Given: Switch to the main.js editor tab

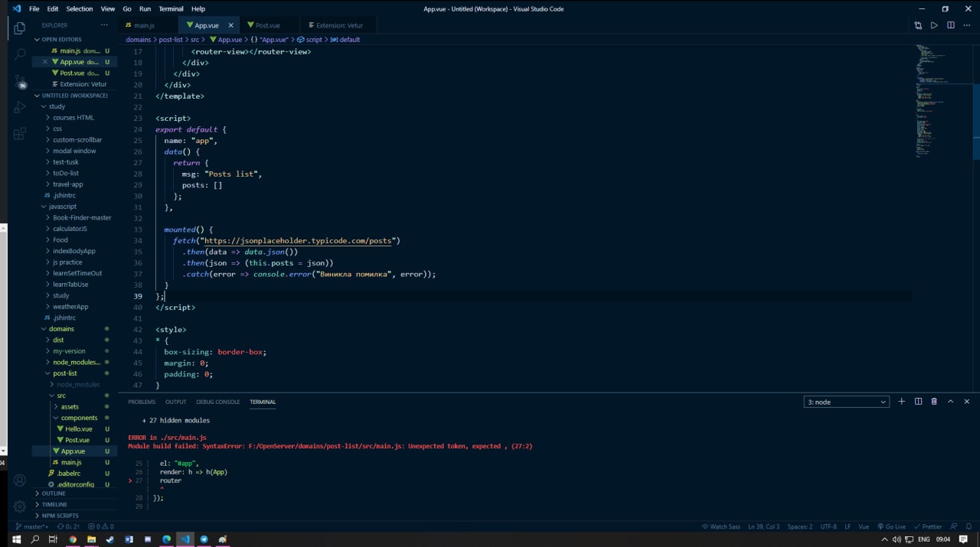Looking at the screenshot, I should point(147,25).
